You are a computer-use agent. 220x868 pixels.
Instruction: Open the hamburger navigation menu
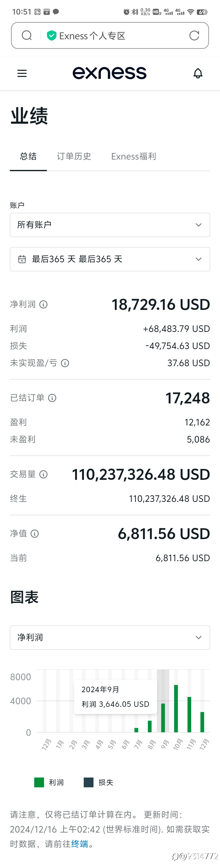[x=22, y=74]
